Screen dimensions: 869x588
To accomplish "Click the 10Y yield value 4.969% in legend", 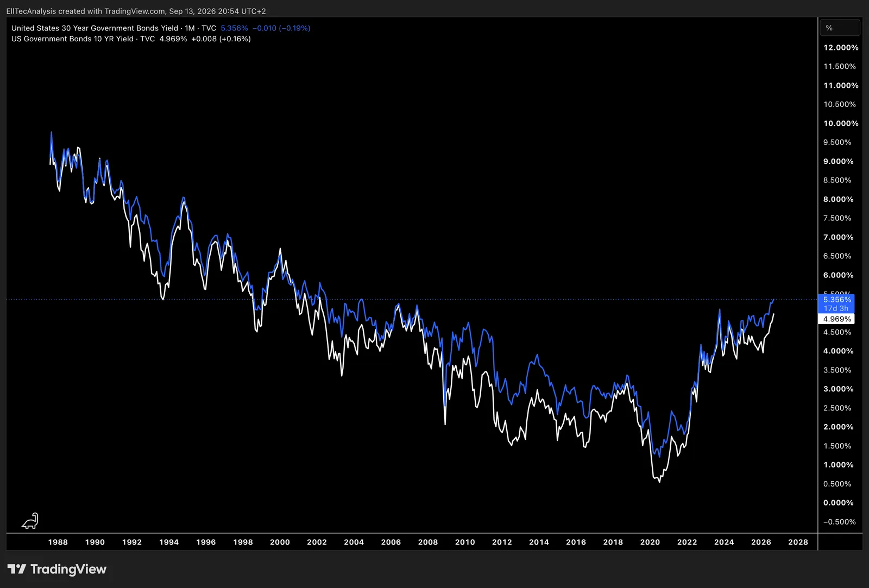I will (173, 39).
